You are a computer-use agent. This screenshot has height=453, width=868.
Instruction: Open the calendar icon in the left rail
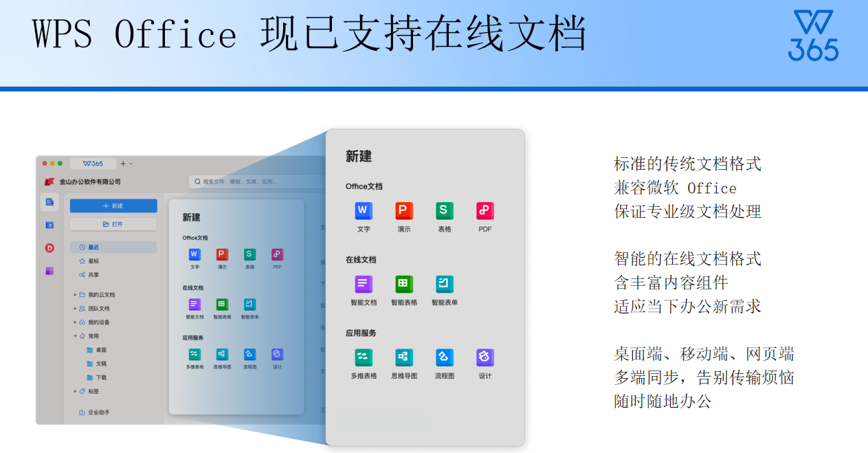pos(49,225)
